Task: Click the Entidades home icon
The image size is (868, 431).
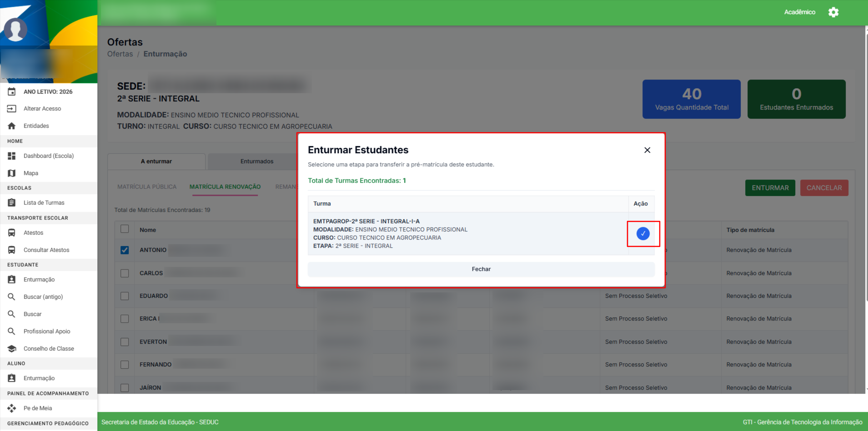Action: (x=12, y=126)
